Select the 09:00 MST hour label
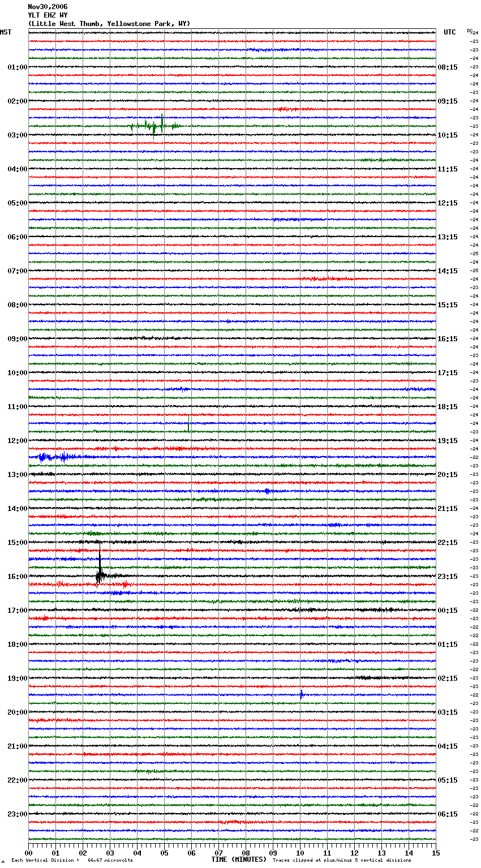481x868 pixels. click(x=17, y=339)
